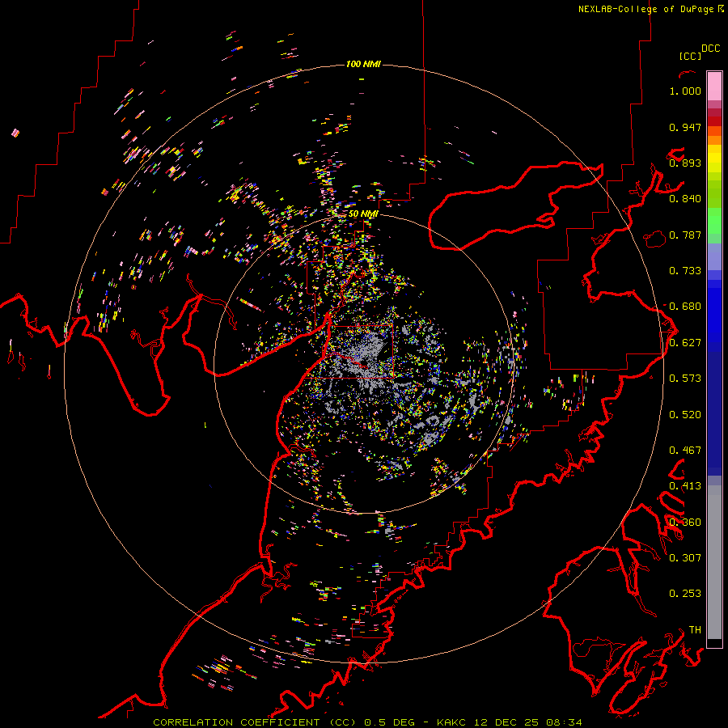The image size is (728, 728).
Task: Click the 0.733 color scale value
Action: (685, 271)
